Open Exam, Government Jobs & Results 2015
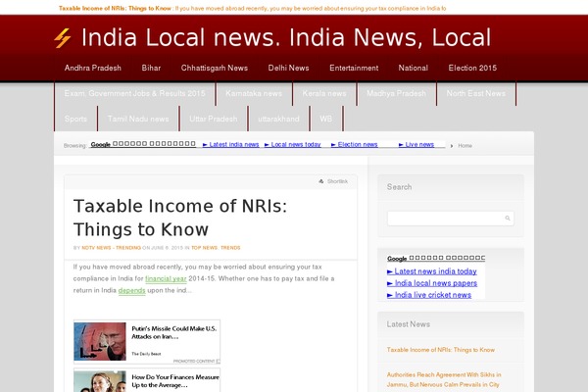588x392 pixels. (134, 93)
